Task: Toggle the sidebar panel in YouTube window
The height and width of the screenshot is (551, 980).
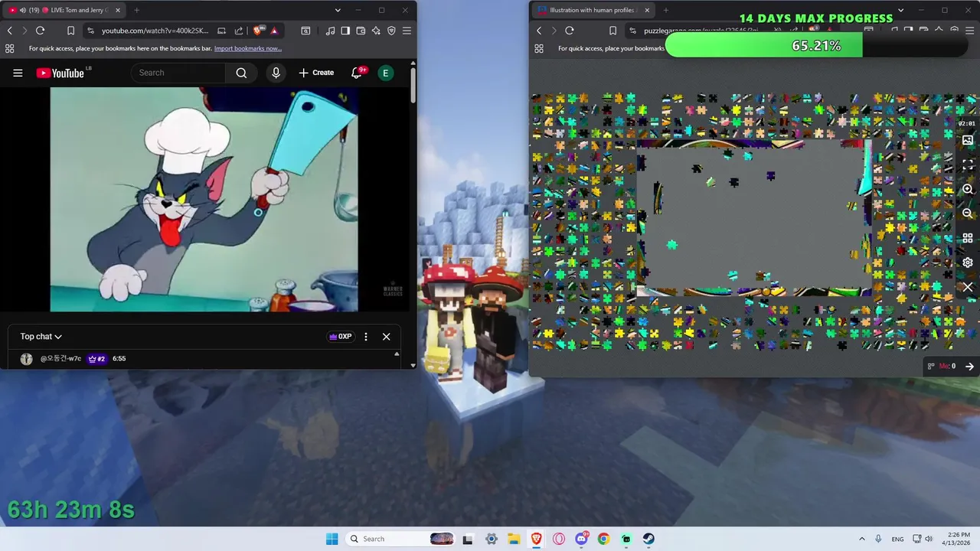Action: [x=345, y=31]
